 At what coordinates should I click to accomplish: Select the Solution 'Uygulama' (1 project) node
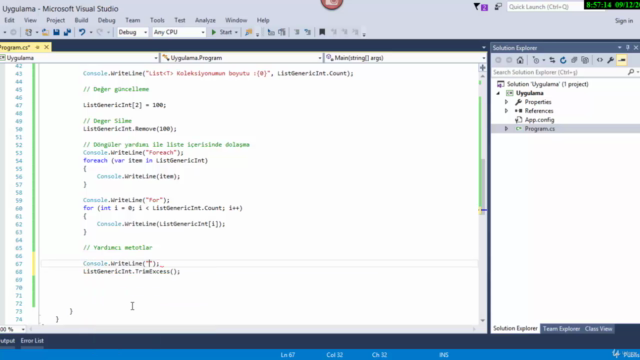547,84
